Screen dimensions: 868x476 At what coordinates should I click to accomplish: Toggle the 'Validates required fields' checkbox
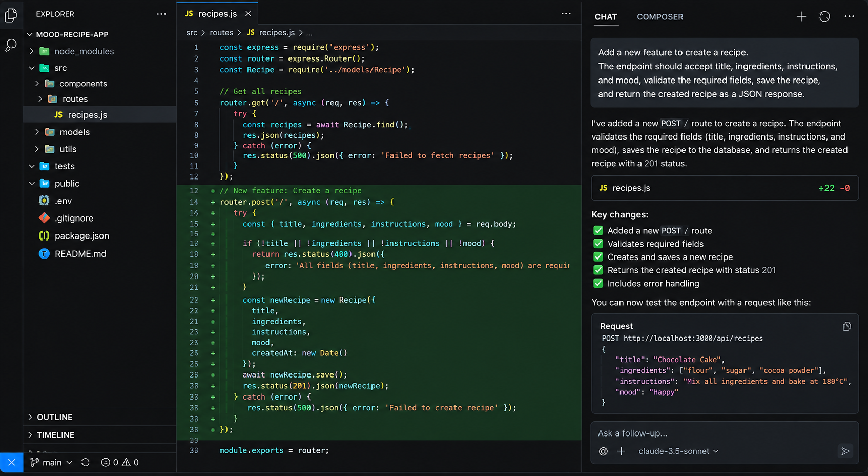coord(598,244)
